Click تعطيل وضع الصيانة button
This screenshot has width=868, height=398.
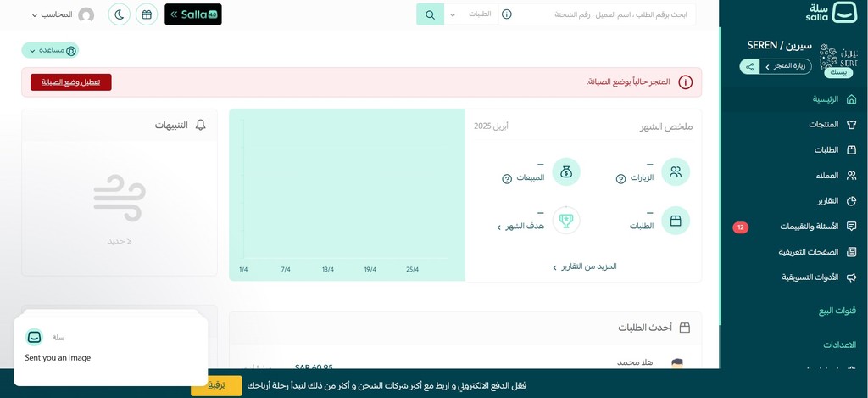71,82
